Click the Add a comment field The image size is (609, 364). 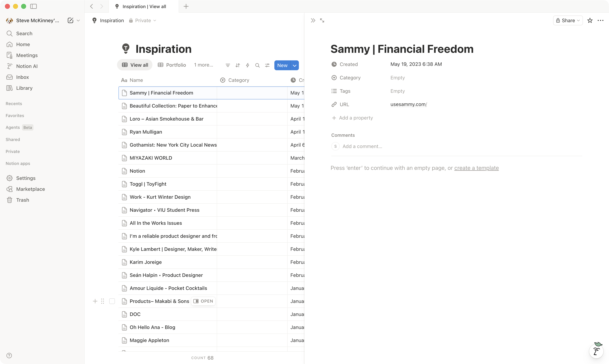[x=362, y=146]
